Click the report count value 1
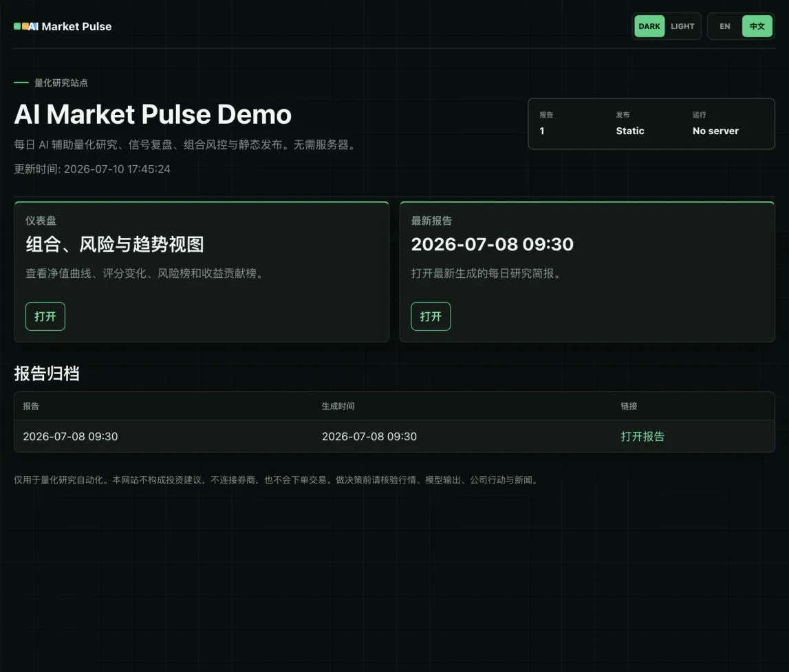The image size is (789, 672). click(x=542, y=131)
